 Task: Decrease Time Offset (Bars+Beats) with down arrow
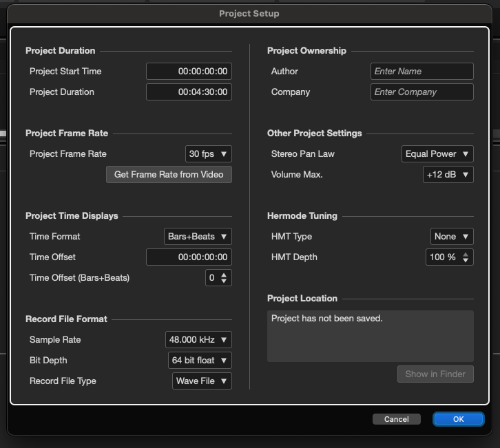tap(224, 281)
